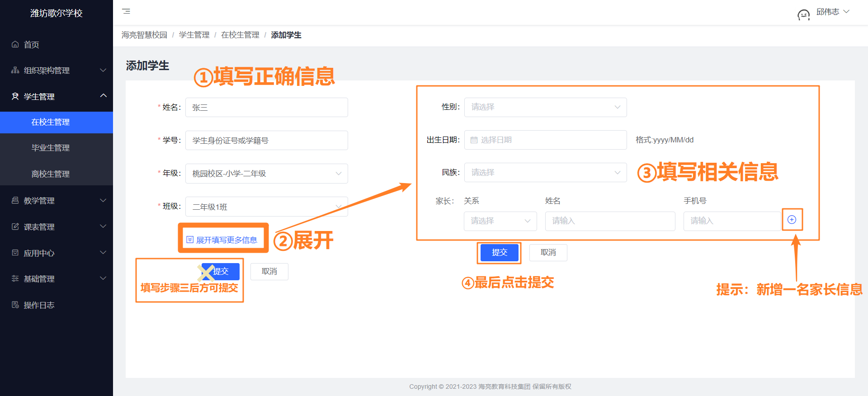Focus the 出生日期 date input

(x=545, y=140)
